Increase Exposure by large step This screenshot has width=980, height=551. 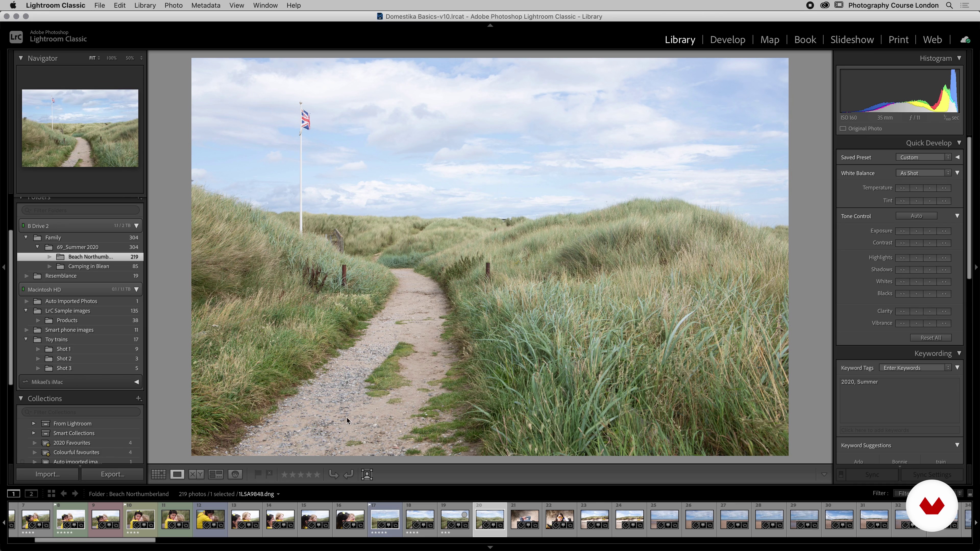click(944, 231)
